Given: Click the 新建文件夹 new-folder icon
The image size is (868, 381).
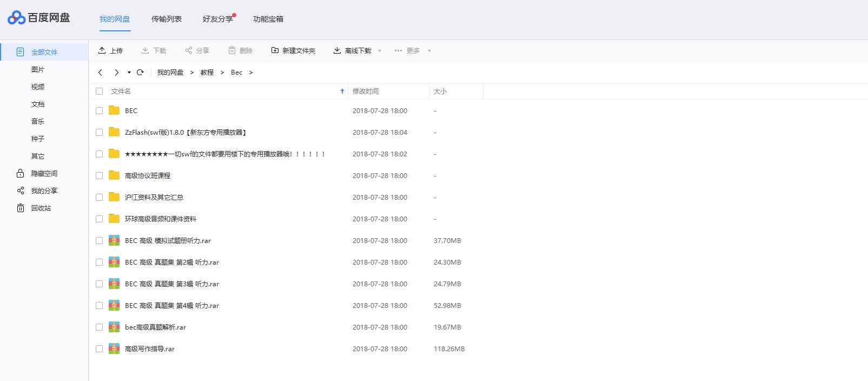Looking at the screenshot, I should click(x=275, y=50).
